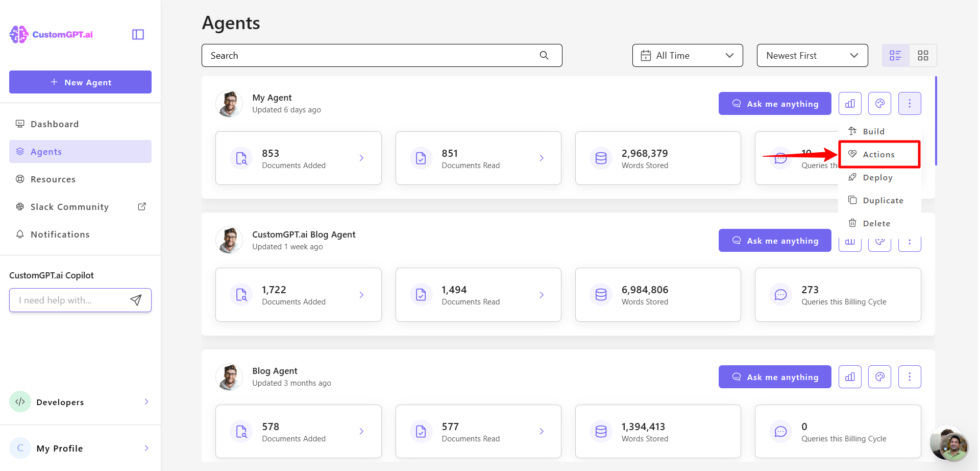Viewport: 980px width, 471px height.
Task: Close My Agent three-dot menu
Action: click(x=910, y=103)
